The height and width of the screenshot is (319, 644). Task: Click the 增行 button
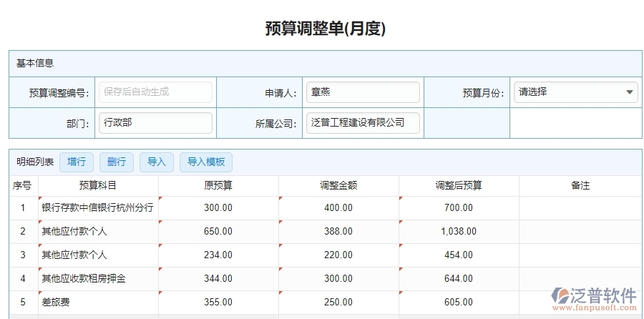tap(76, 162)
